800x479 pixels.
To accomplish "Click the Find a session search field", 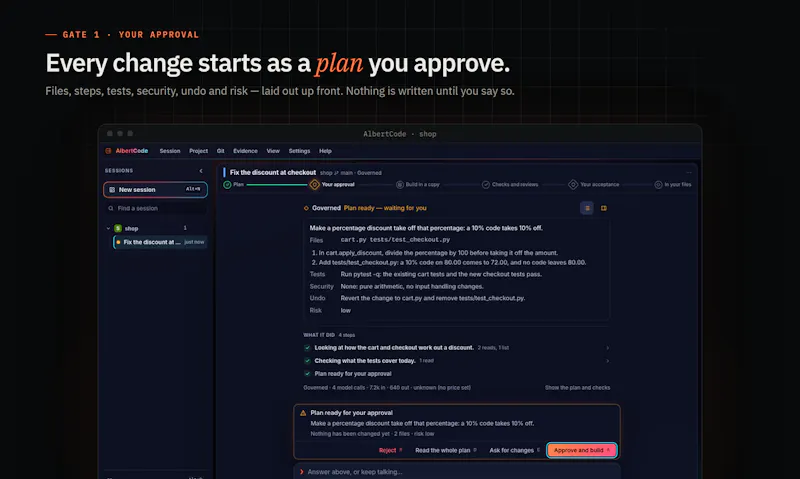I will (x=155, y=208).
